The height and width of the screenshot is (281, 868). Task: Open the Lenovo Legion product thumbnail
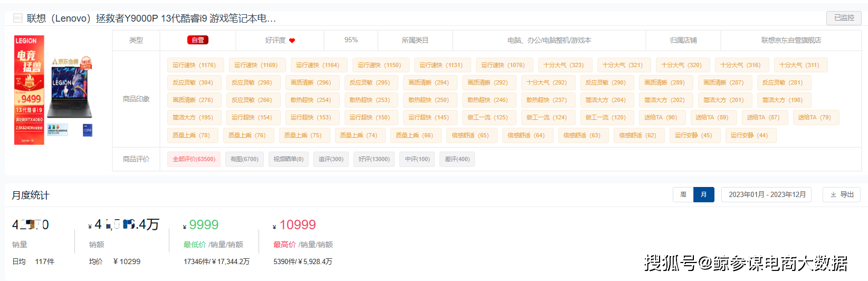54,90
